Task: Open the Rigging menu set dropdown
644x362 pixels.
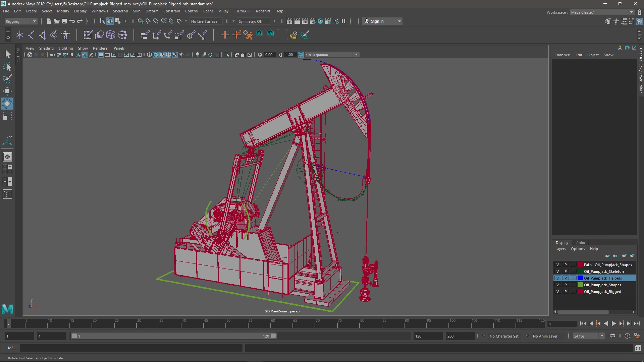Action: pos(21,21)
